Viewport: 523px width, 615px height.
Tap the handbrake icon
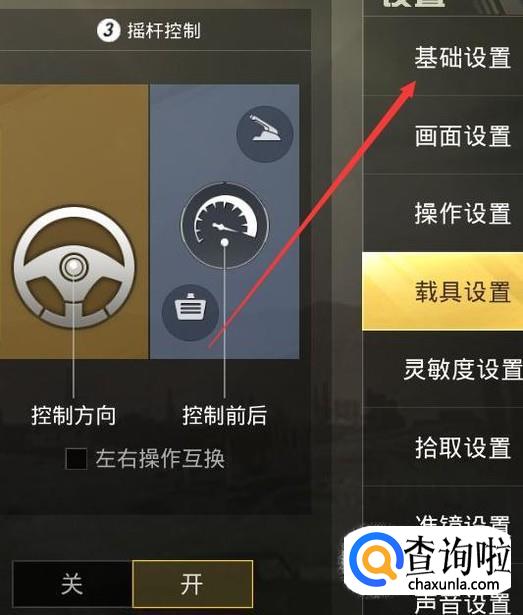coord(265,134)
